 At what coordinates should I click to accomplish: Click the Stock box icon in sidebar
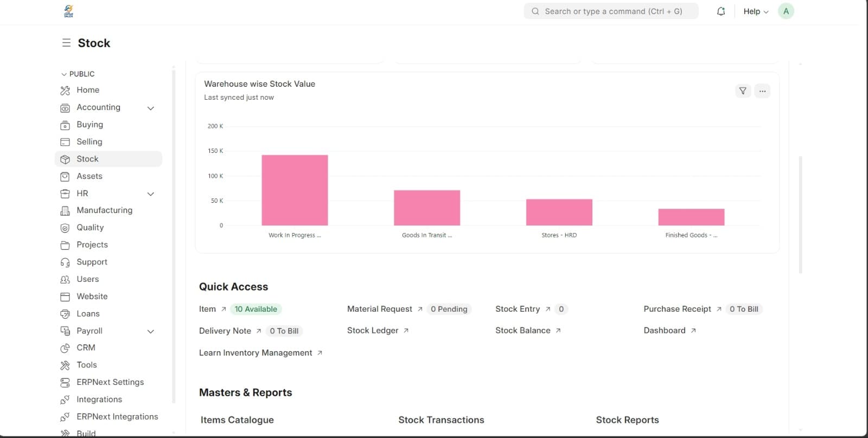pyautogui.click(x=65, y=159)
